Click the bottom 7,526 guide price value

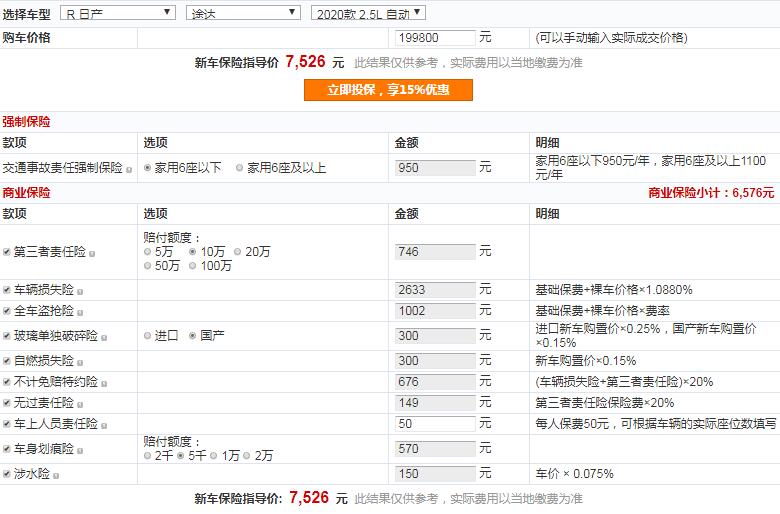[x=308, y=498]
